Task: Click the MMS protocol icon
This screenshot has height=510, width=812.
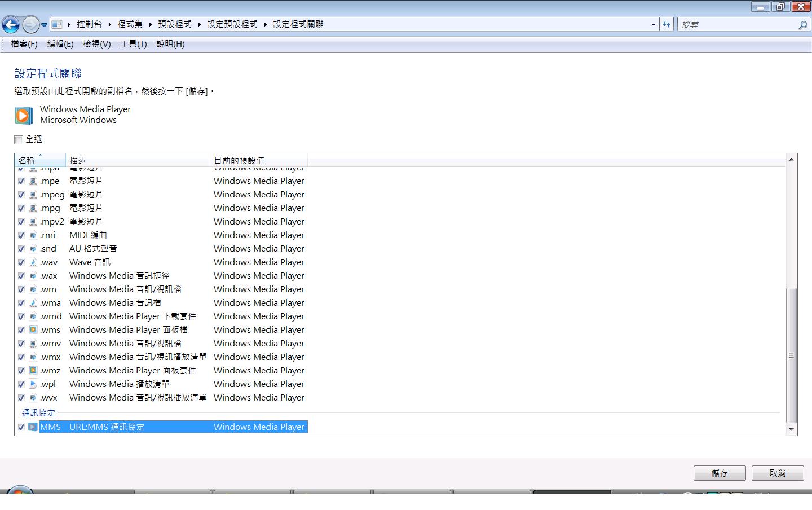Action: (33, 427)
